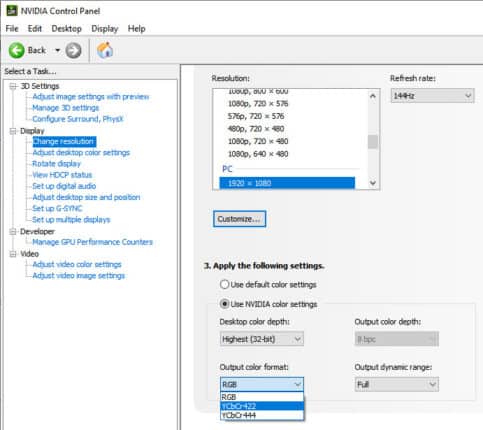The image size is (483, 430).
Task: Open the Edit menu
Action: click(35, 29)
